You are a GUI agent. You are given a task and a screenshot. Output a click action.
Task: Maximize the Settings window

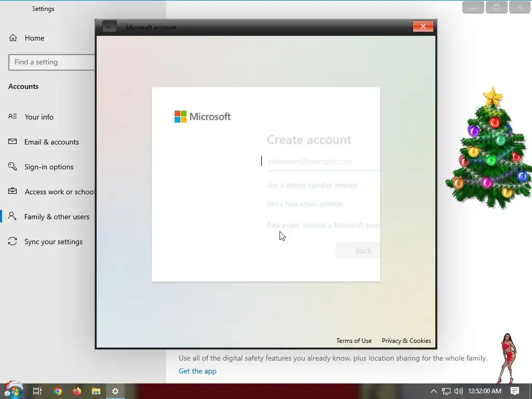coord(496,7)
